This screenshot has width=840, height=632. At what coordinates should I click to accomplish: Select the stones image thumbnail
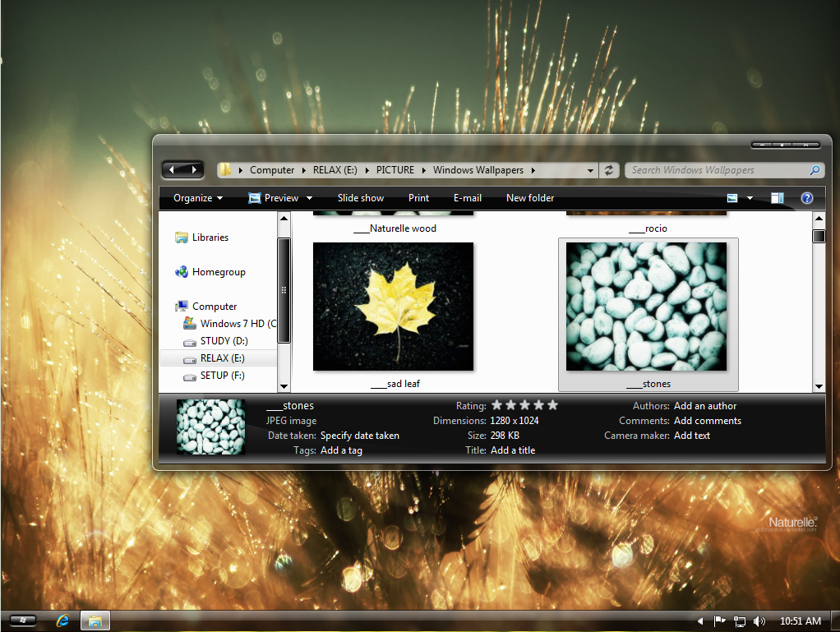pyautogui.click(x=647, y=307)
